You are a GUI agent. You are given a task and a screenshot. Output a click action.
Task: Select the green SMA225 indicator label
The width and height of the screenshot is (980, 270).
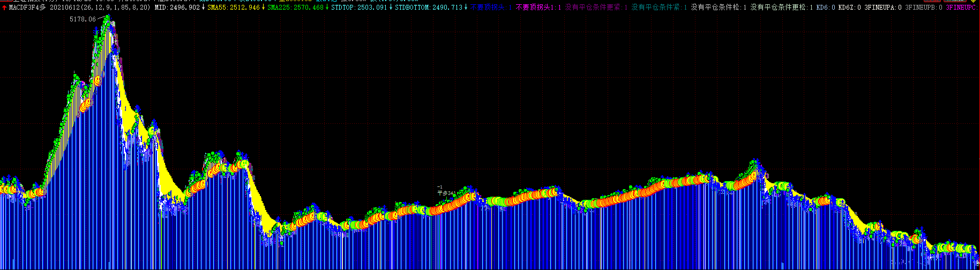coord(295,7)
